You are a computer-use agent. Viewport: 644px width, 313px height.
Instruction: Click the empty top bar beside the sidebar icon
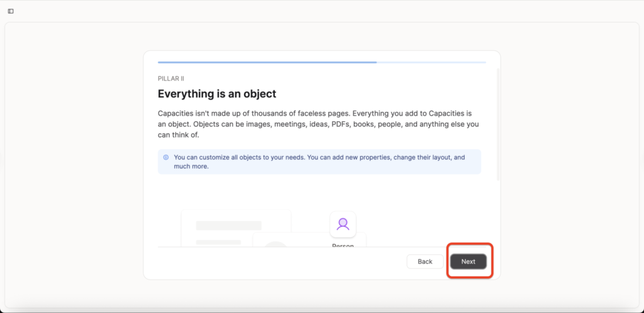tap(314, 11)
